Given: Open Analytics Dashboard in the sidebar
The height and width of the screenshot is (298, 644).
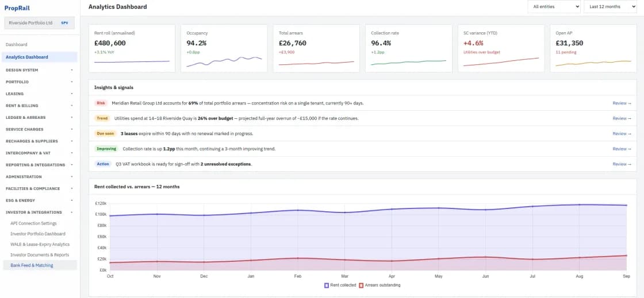Looking at the screenshot, I should 40,57.
